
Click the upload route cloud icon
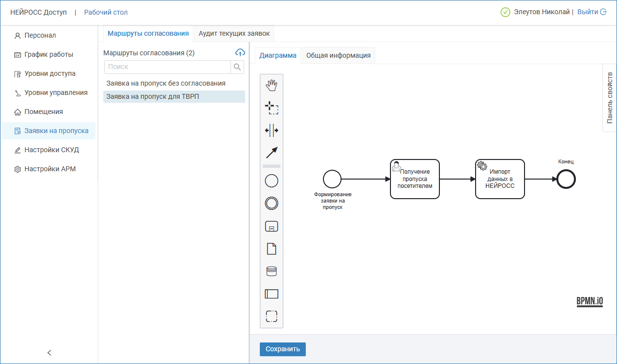coord(240,52)
